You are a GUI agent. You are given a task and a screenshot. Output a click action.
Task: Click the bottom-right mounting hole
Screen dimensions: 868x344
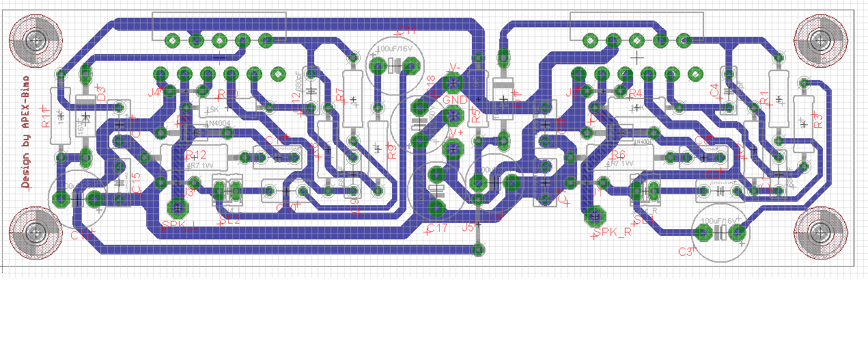(x=822, y=235)
